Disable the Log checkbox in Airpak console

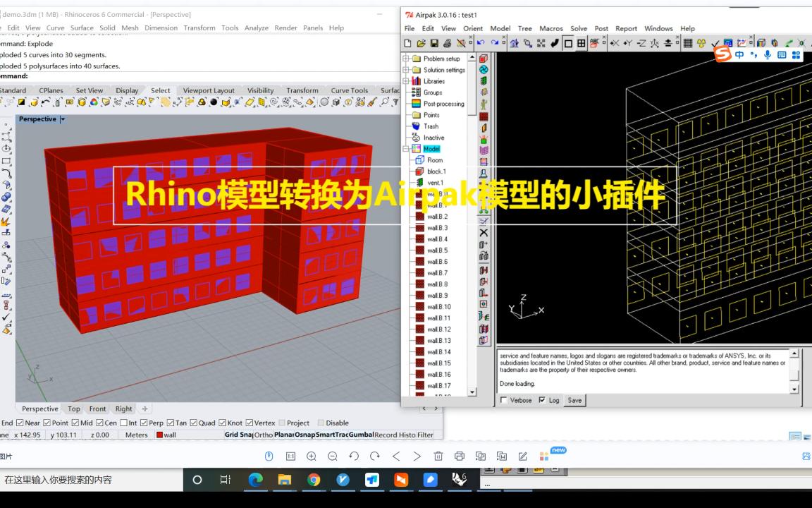click(x=541, y=400)
